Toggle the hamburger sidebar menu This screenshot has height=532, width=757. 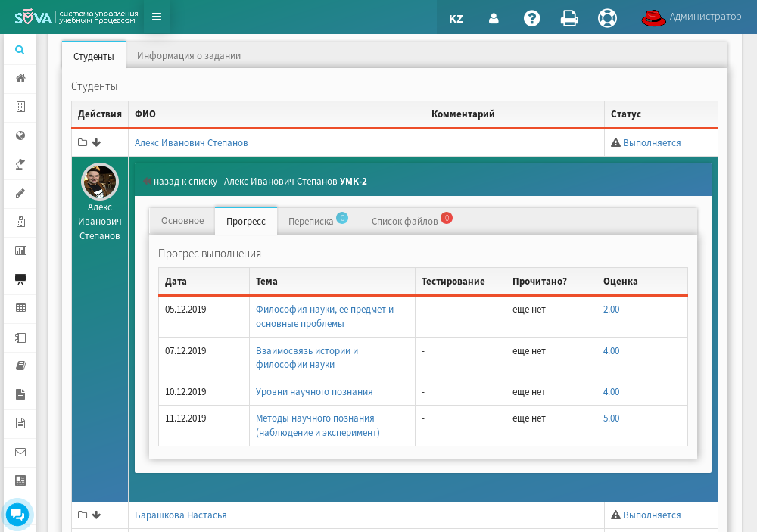click(x=157, y=17)
